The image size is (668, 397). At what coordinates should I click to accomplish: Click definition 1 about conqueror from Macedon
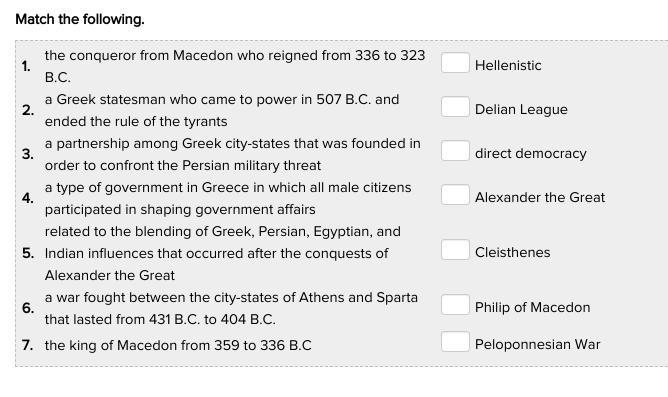[235, 66]
